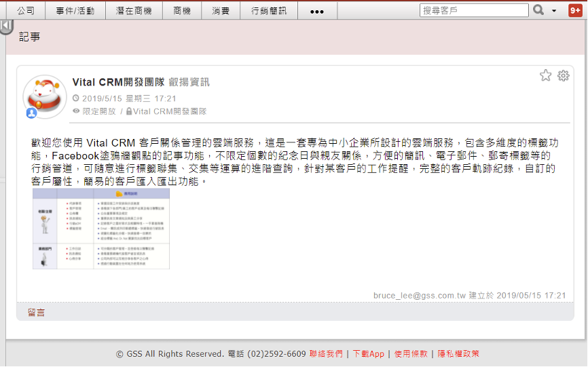588x367 pixels.
Task: Click the bruce_lee@gss.com.tw creator text
Action: tap(419, 296)
